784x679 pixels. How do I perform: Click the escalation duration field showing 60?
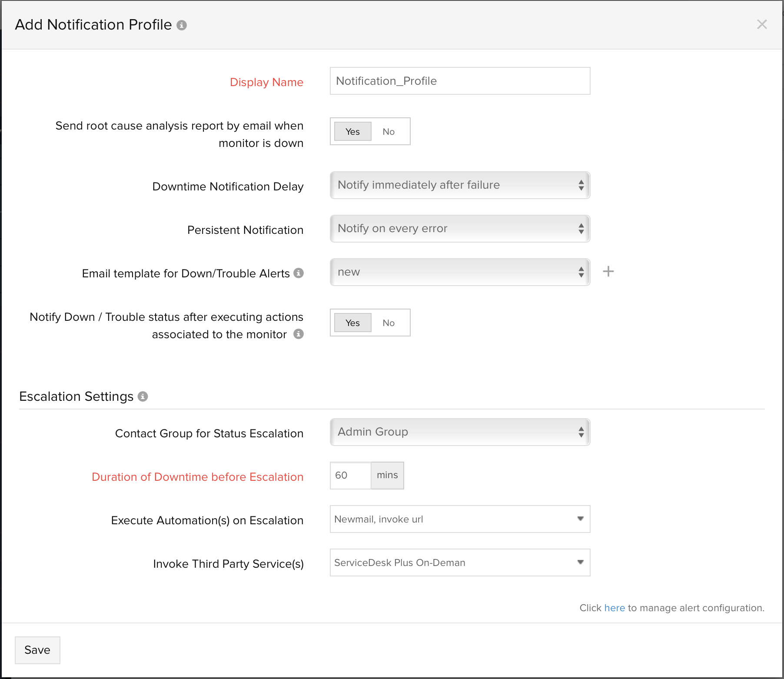click(351, 476)
